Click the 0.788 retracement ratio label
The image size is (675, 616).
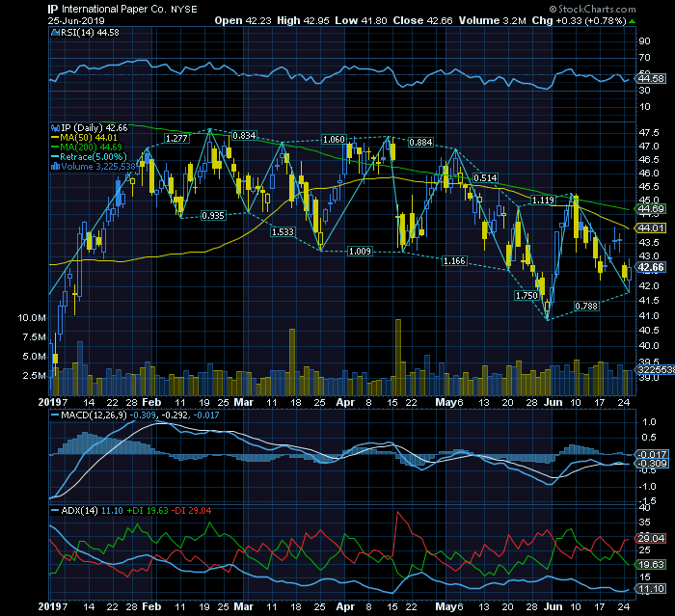pos(586,306)
